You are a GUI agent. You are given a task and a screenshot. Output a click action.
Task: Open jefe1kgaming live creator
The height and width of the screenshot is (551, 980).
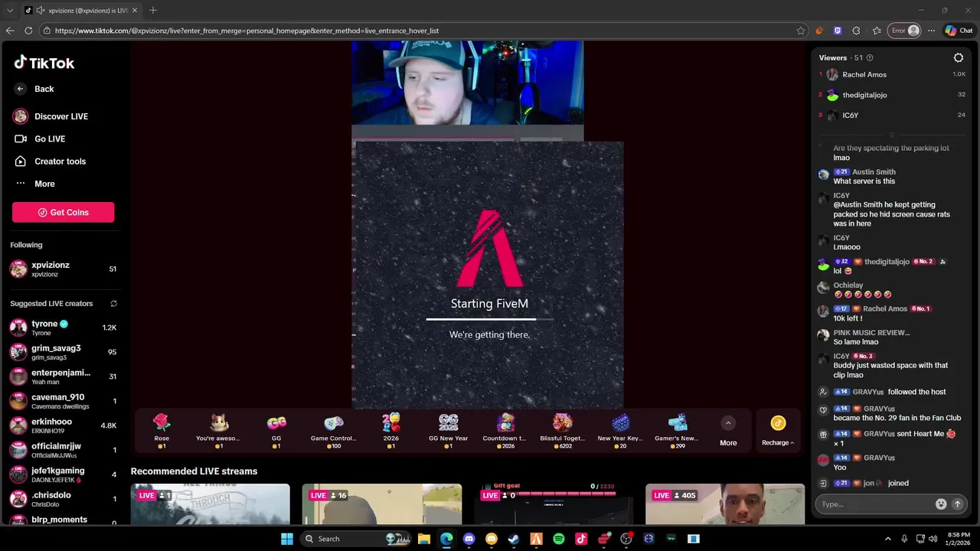[63, 474]
